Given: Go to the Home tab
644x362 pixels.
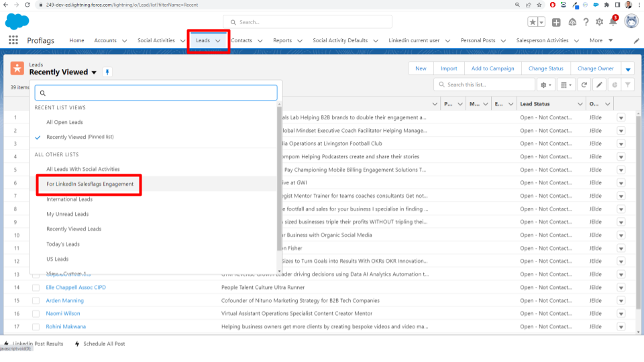Looking at the screenshot, I should (76, 40).
